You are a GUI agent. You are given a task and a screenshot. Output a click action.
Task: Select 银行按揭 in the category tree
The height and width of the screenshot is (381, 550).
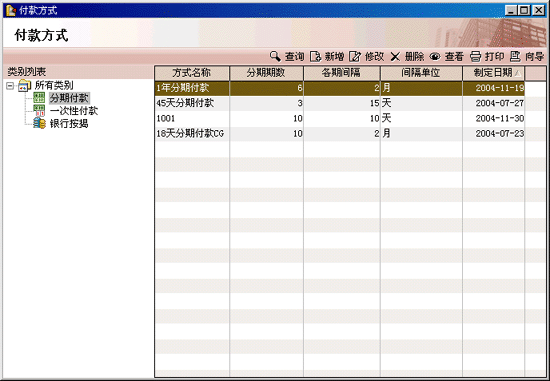coord(69,123)
